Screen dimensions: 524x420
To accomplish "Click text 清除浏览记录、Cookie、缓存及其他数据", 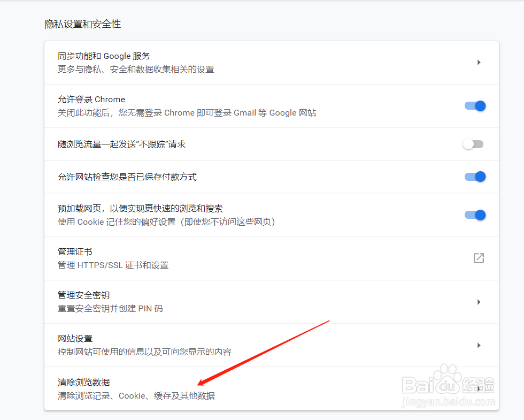I will click(136, 395).
